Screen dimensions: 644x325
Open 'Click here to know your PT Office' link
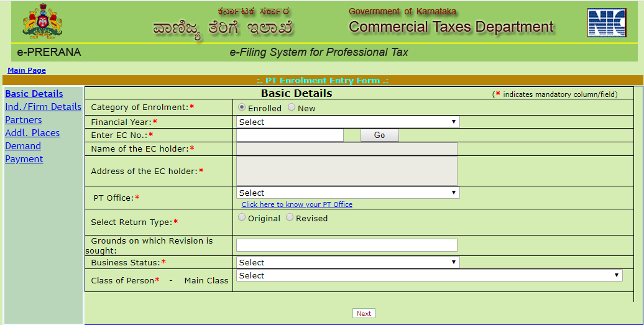(x=297, y=204)
